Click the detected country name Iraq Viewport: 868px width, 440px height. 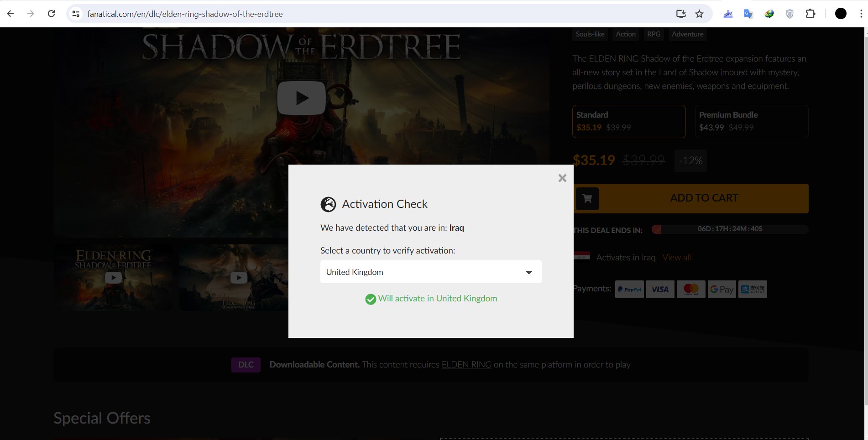456,228
